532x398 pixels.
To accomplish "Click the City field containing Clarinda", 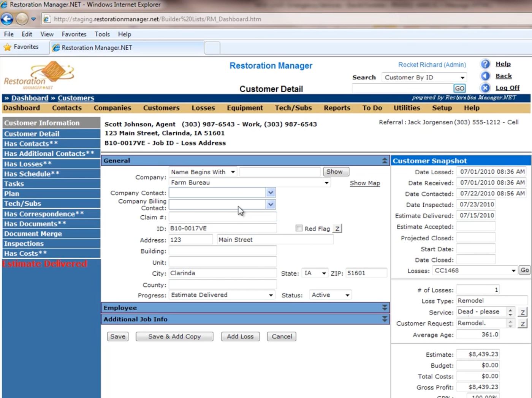I will click(x=223, y=273).
